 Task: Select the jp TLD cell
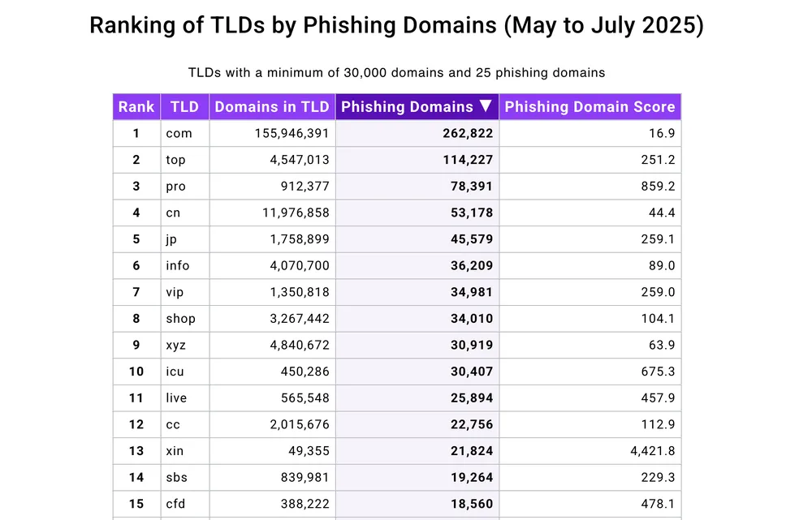click(x=185, y=239)
